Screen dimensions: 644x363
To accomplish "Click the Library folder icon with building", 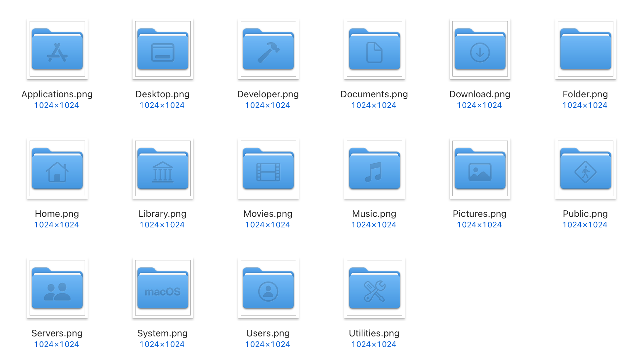I will point(163,169).
